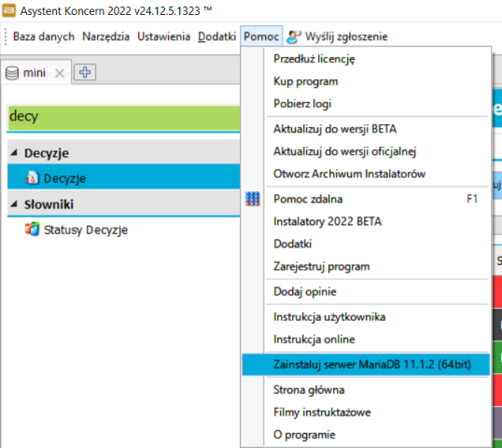Viewport: 502px width, 448px height.
Task: Switch to the mini tab
Action: (x=35, y=73)
